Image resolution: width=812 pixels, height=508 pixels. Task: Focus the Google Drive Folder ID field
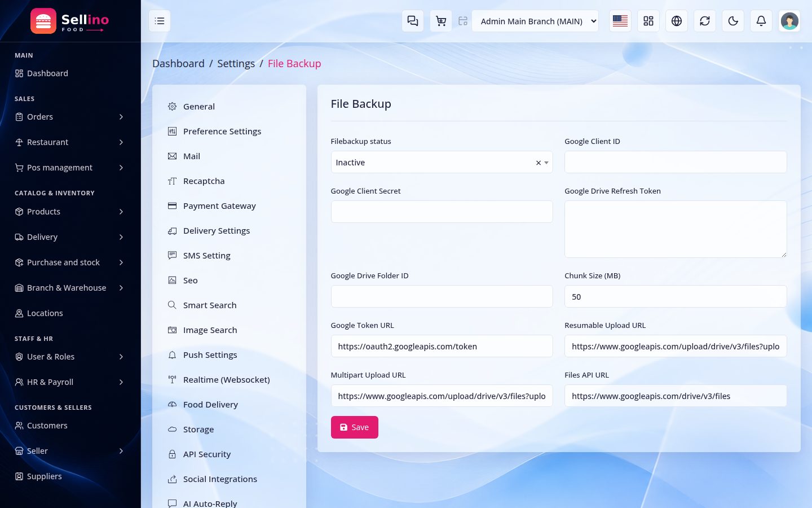point(442,296)
